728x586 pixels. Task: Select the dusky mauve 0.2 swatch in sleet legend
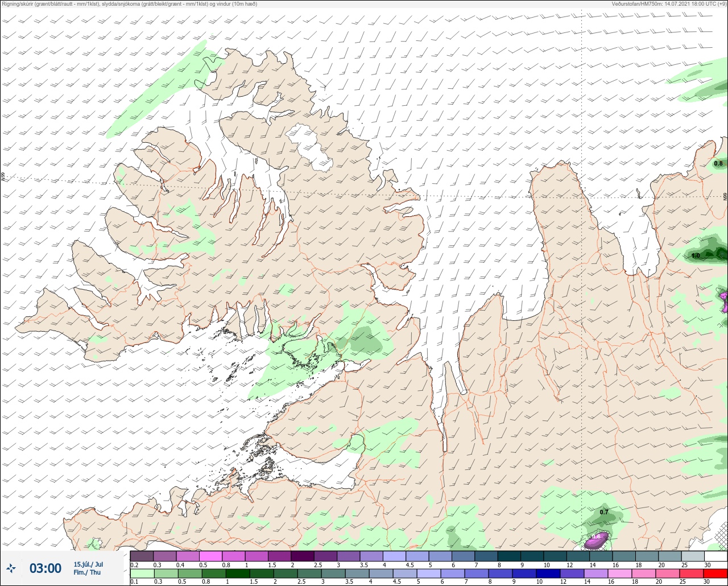142,556
